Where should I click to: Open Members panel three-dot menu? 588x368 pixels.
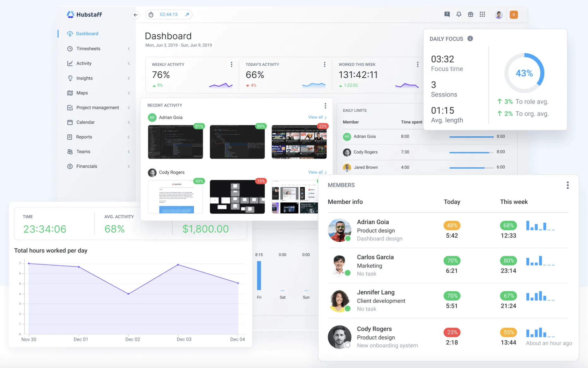(567, 185)
